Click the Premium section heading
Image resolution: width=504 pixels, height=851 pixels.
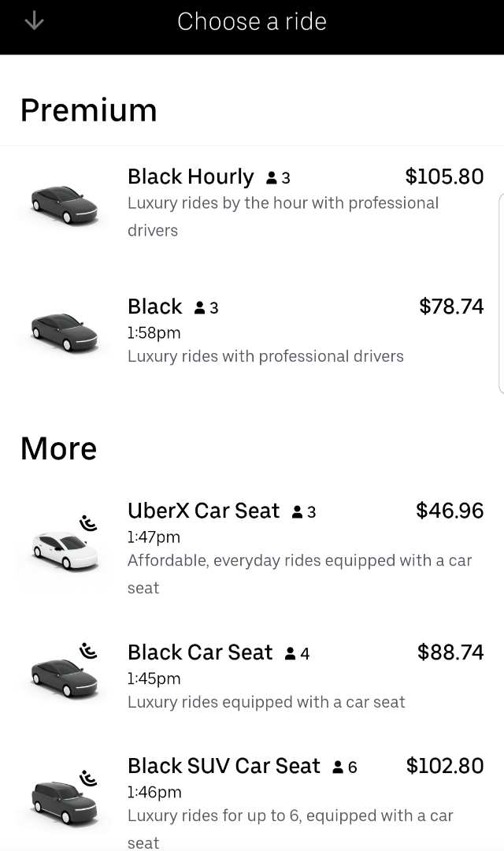point(88,110)
